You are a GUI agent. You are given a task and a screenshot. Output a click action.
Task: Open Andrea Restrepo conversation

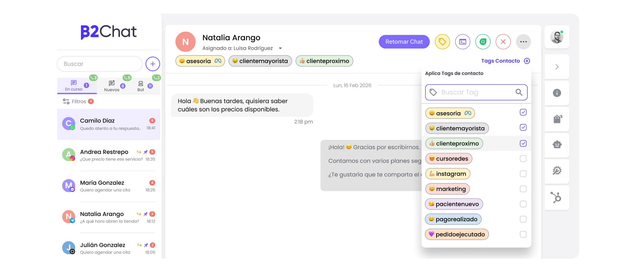tap(109, 155)
